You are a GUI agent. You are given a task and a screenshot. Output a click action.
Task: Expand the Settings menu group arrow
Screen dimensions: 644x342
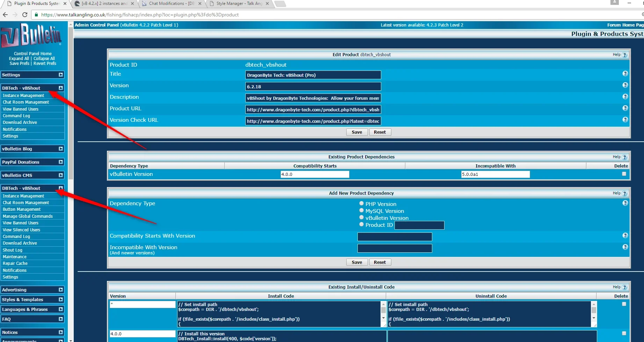tap(61, 75)
